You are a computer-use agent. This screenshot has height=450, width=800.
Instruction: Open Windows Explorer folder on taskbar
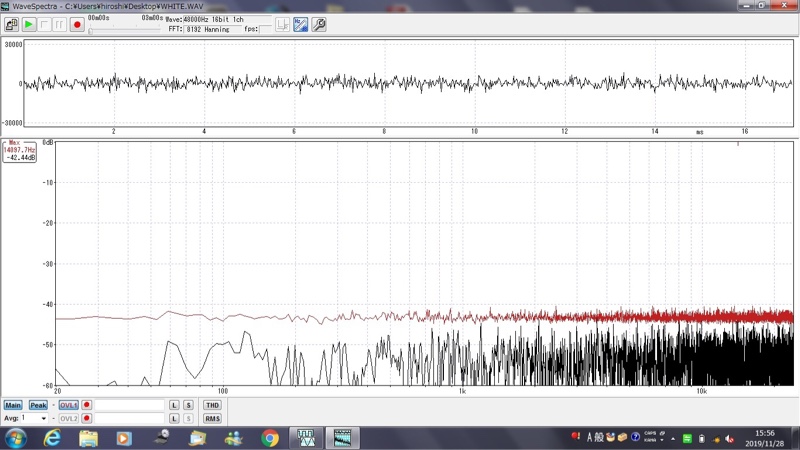88,438
